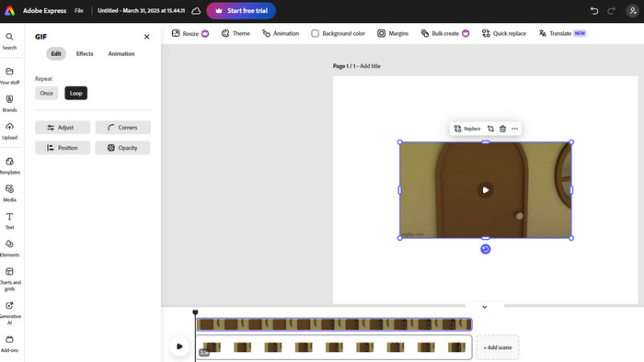Open the account invite profile icon
The image size is (644, 362).
coord(633,11)
